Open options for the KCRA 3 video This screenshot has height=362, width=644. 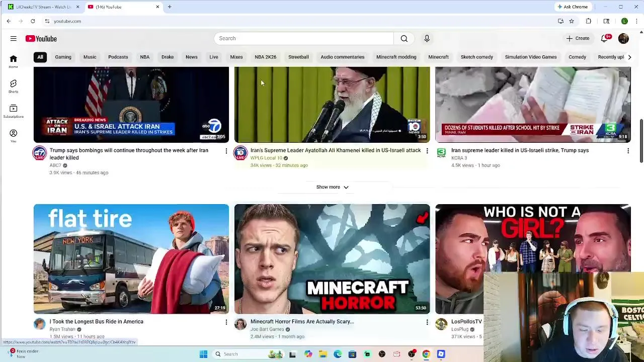point(628,151)
